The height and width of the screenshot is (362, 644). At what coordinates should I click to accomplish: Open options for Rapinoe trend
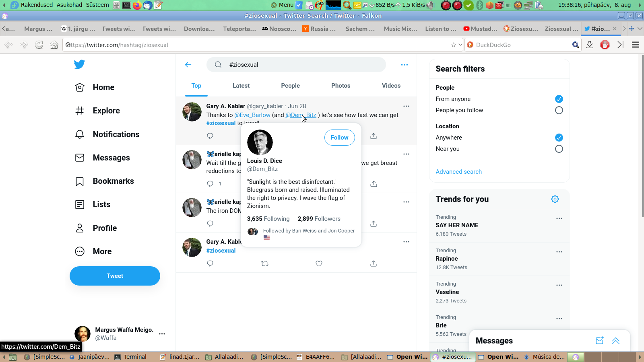(x=559, y=252)
